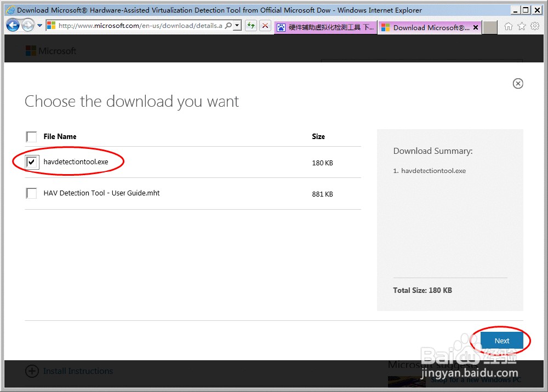
Task: Click the File Name column header
Action: point(60,136)
